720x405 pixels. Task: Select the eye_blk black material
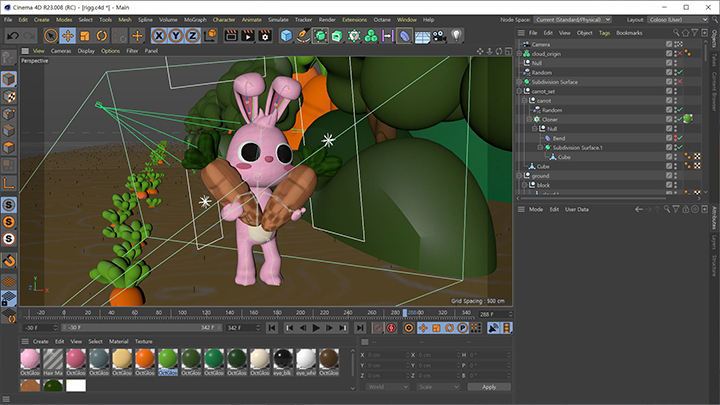283,359
